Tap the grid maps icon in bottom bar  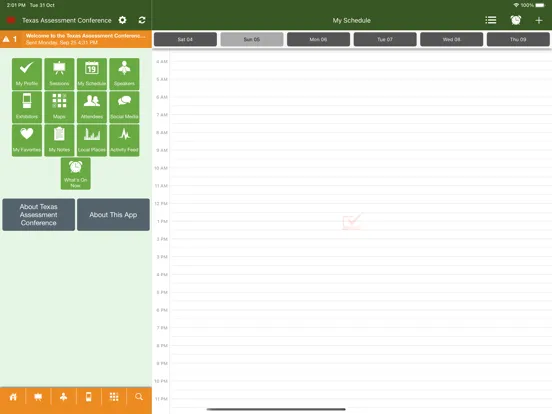pos(114,397)
